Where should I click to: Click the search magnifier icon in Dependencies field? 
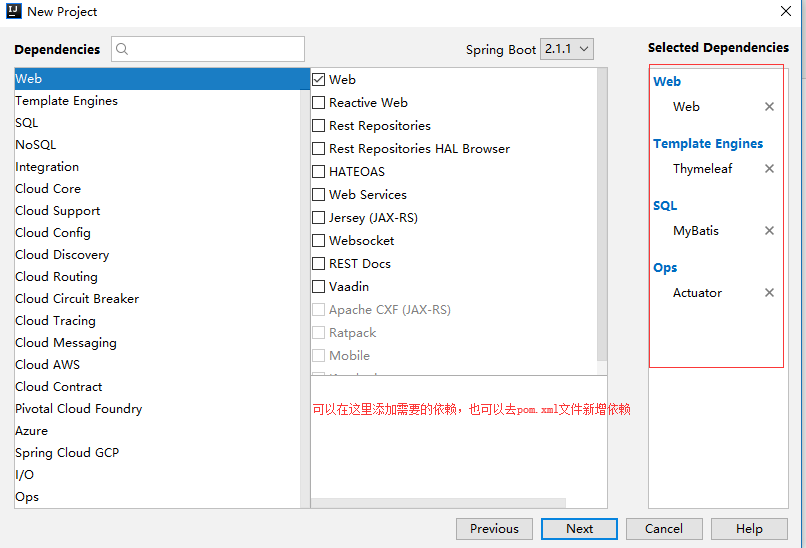pyautogui.click(x=122, y=49)
